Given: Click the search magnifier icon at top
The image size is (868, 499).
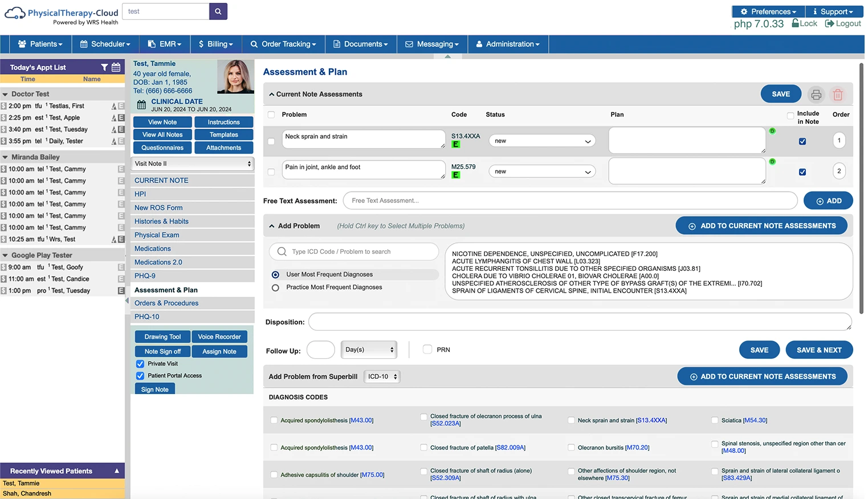Looking at the screenshot, I should click(x=218, y=11).
